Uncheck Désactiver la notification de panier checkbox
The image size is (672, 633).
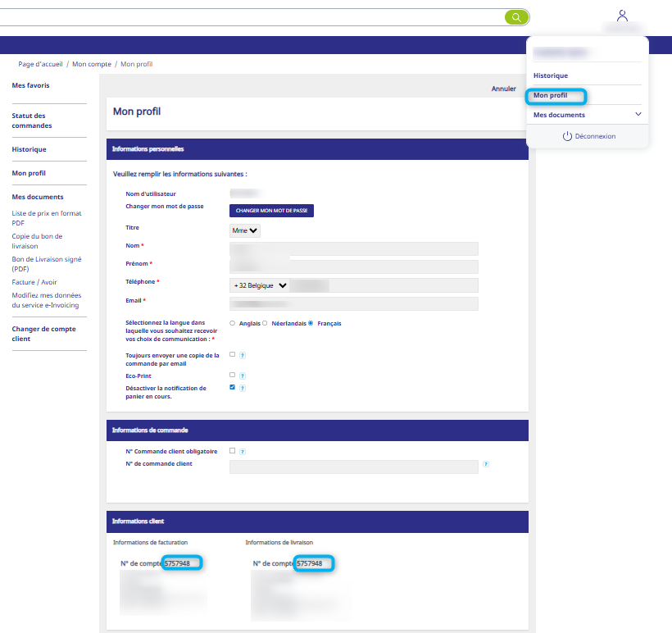(233, 387)
